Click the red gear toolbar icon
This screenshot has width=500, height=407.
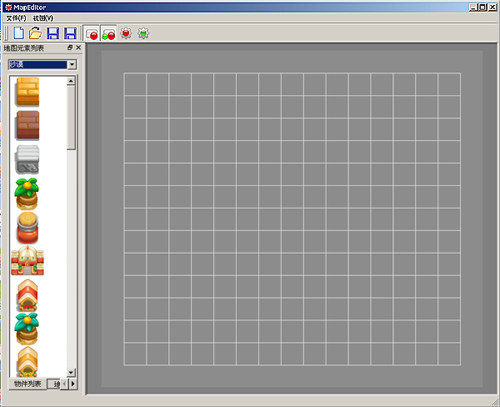tap(126, 33)
